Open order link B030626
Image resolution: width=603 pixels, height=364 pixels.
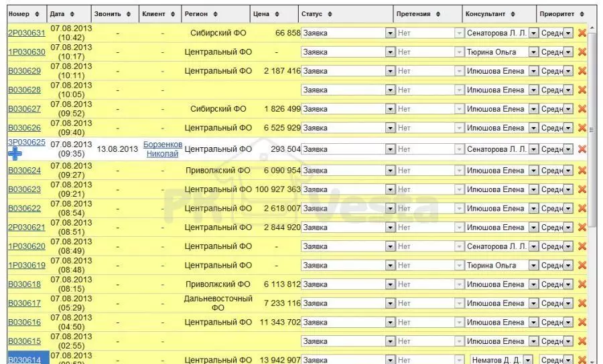(x=24, y=128)
